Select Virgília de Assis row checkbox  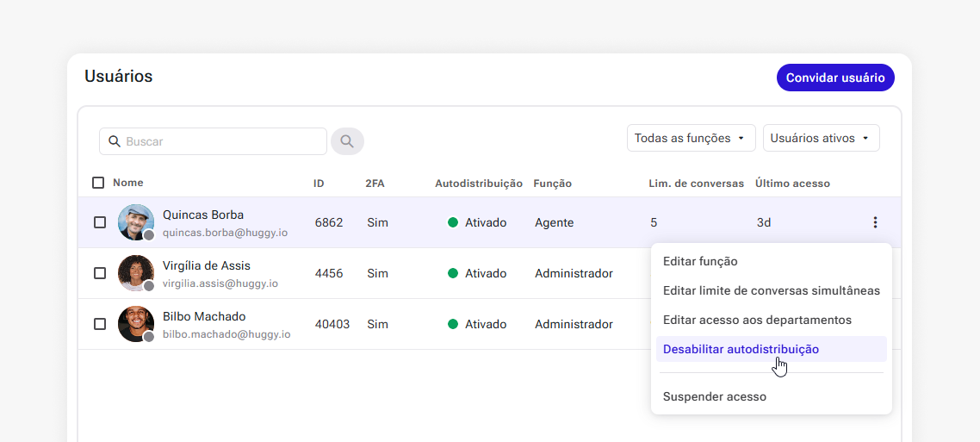tap(100, 273)
